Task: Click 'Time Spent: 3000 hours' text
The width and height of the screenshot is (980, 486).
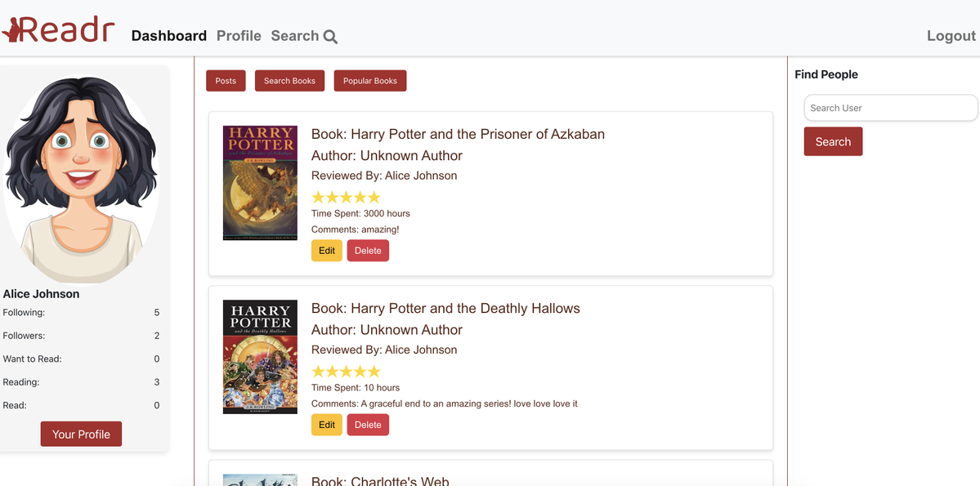Action: pyautogui.click(x=360, y=214)
